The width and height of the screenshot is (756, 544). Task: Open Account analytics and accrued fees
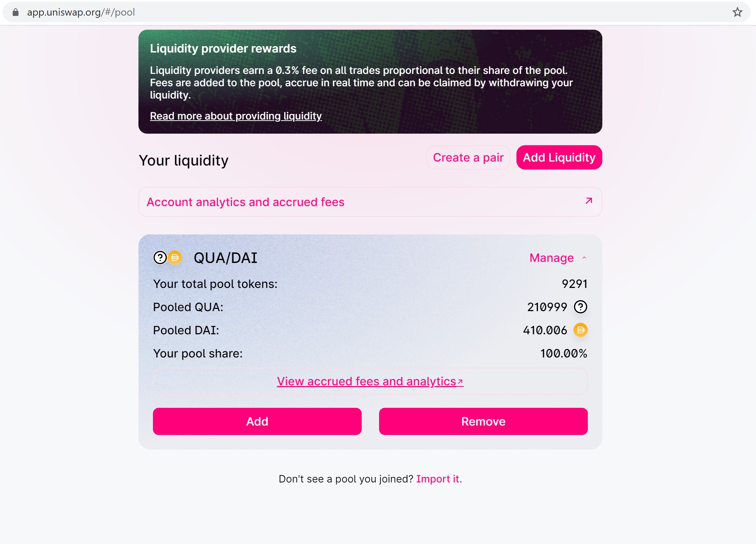(x=245, y=202)
